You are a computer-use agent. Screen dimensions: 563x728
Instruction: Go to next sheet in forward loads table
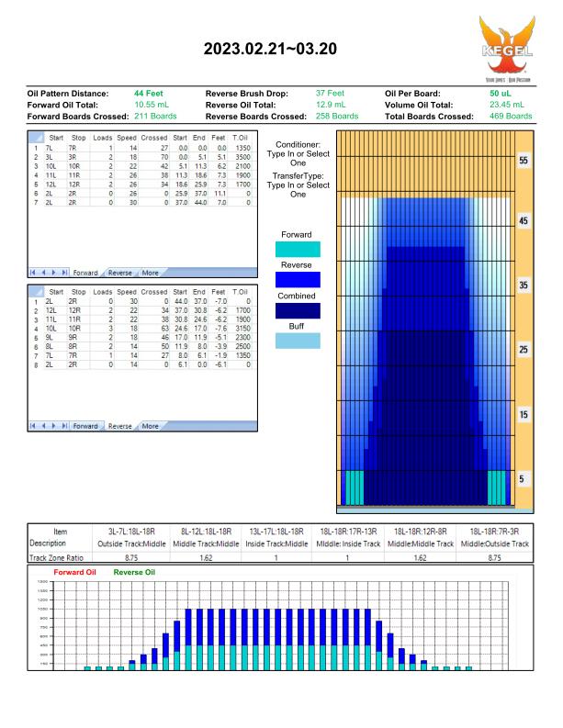tap(54, 273)
